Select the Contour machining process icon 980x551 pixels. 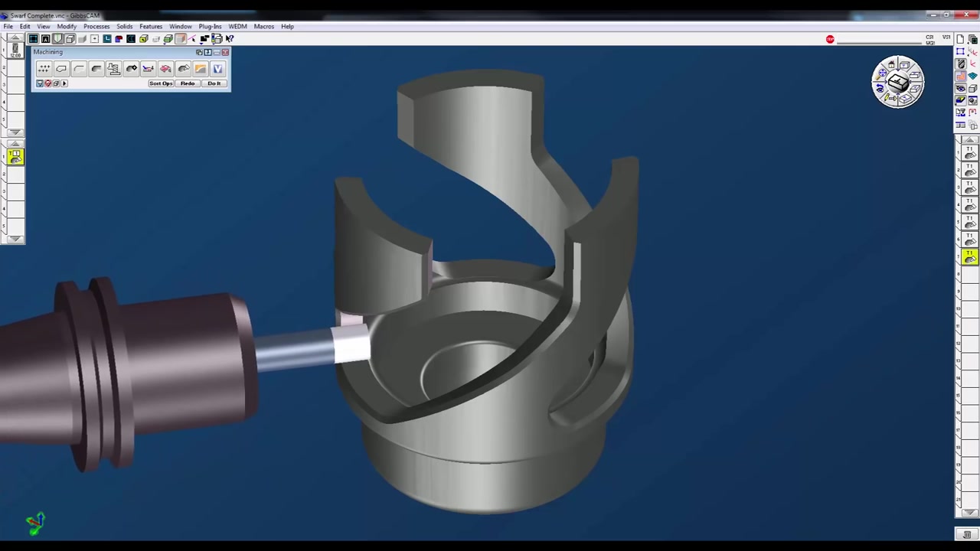(61, 69)
